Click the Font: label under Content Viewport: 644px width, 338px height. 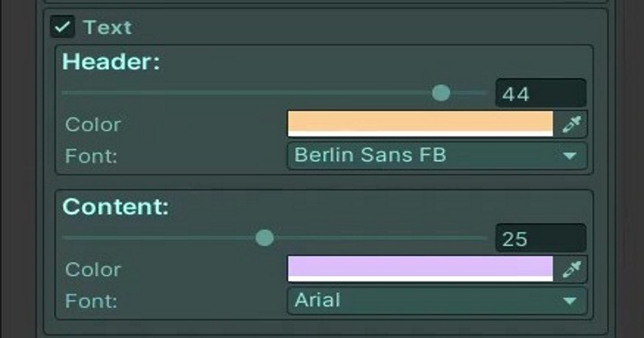(x=91, y=301)
